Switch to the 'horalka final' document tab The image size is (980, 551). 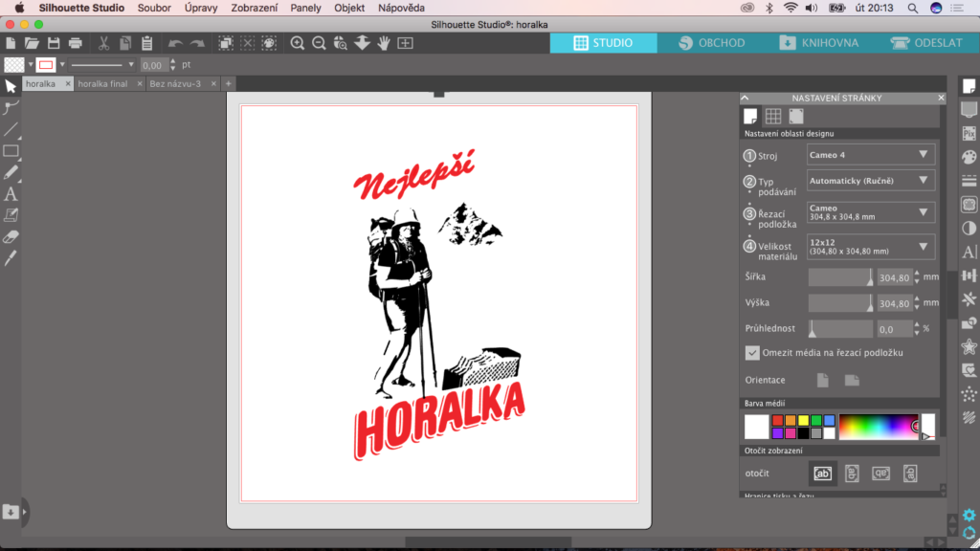(102, 84)
